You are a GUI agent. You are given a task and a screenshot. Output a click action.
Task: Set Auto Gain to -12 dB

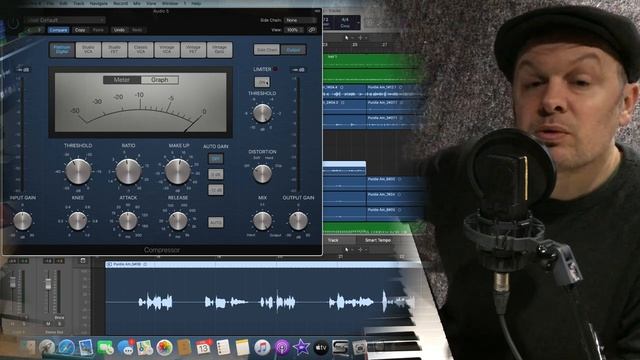coord(216,190)
